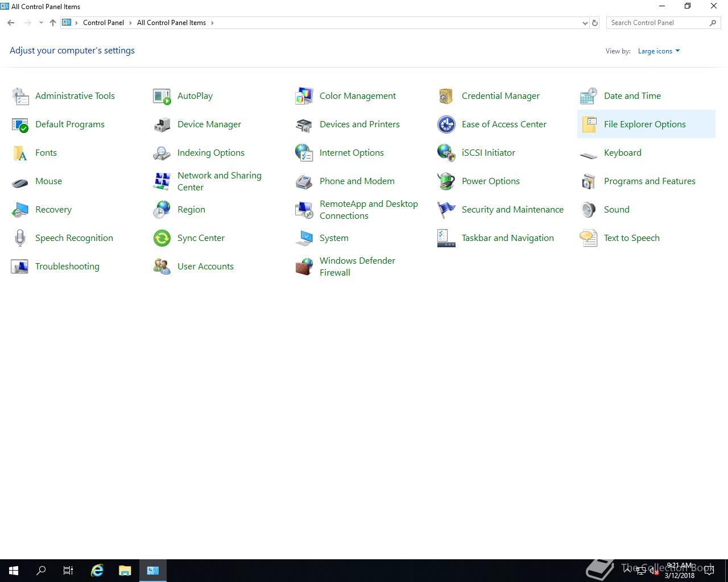Open the Device Manager icon

pos(162,124)
